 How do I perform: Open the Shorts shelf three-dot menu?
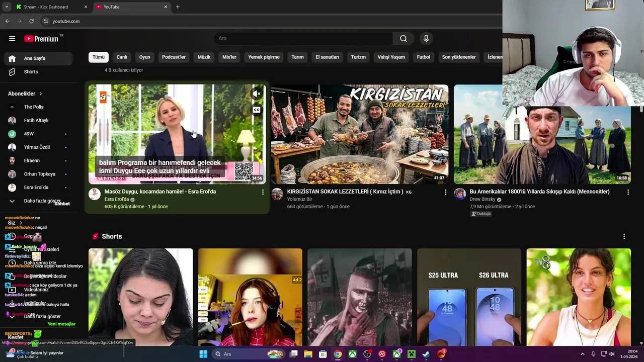pyautogui.click(x=624, y=236)
